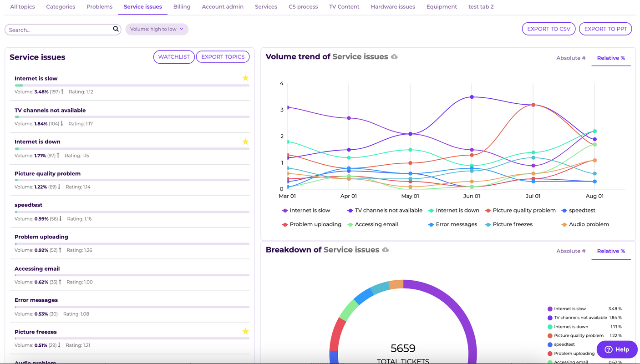
Task: Switch to the All topics tab
Action: coord(22,7)
